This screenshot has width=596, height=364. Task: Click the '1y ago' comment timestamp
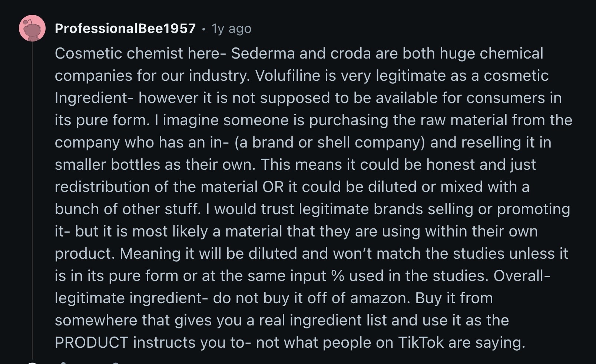pyautogui.click(x=231, y=29)
